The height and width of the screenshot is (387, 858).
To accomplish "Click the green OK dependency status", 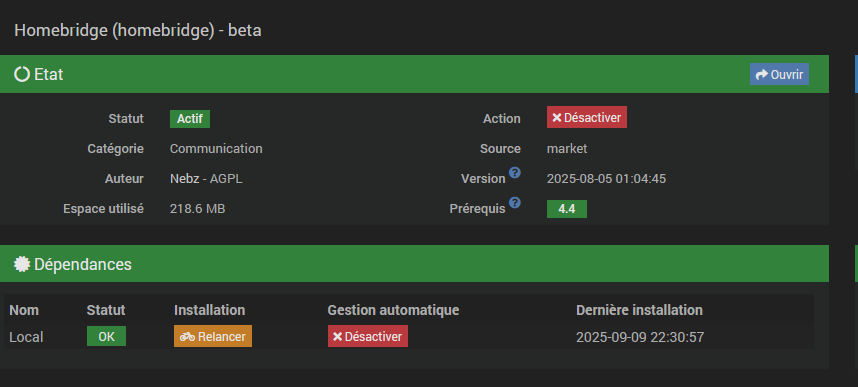I will [x=106, y=336].
